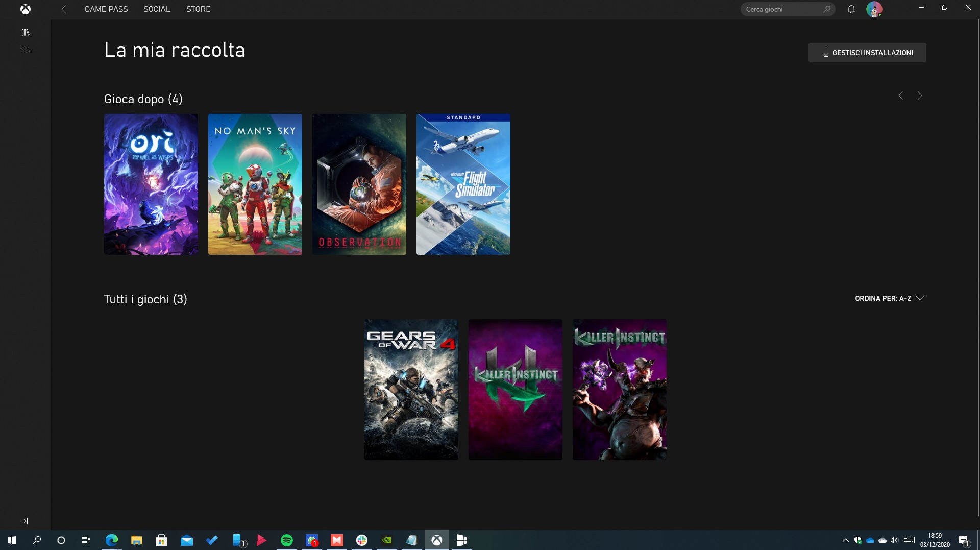
Task: Click the Cerca giochi search field
Action: [x=788, y=9]
